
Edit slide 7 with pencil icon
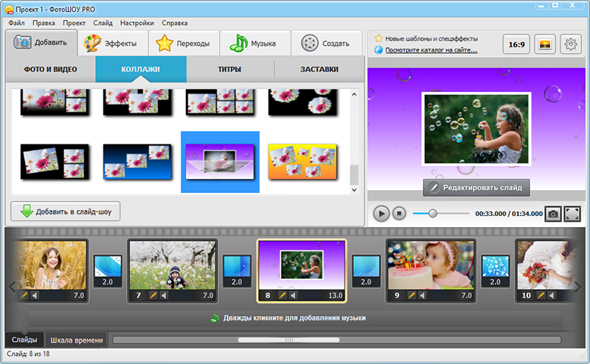coord(153,295)
